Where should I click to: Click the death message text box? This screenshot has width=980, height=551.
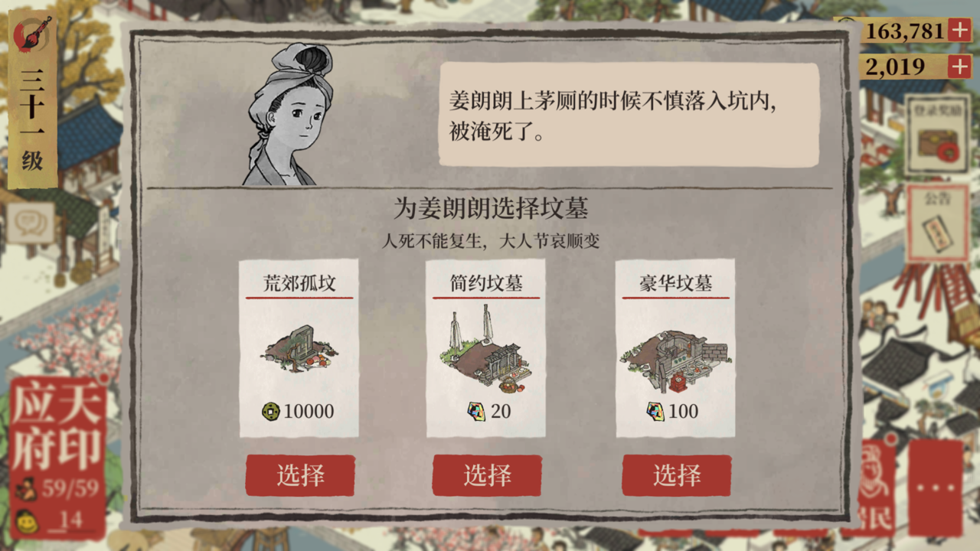point(629,115)
